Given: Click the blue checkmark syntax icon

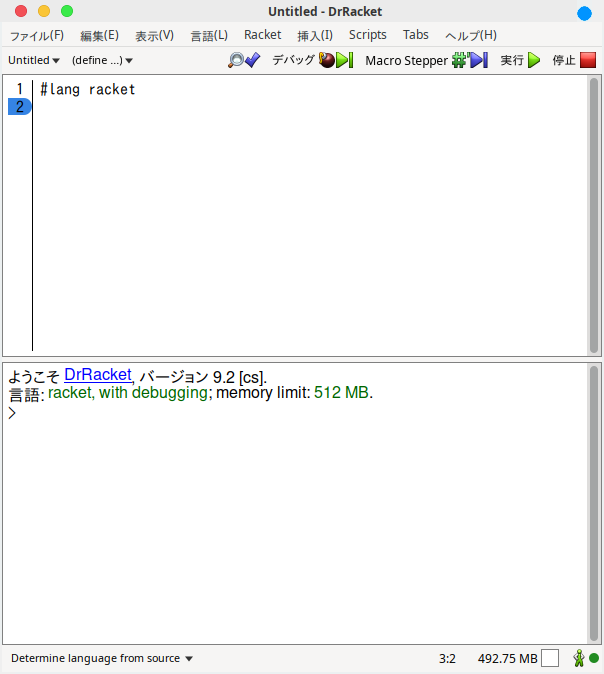Looking at the screenshot, I should [253, 60].
